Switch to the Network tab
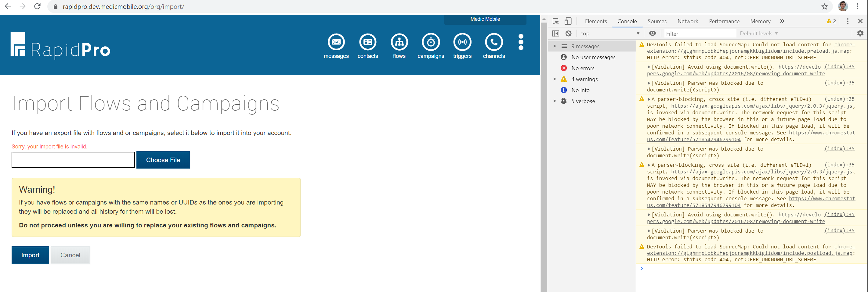Image resolution: width=868 pixels, height=292 pixels. [688, 21]
